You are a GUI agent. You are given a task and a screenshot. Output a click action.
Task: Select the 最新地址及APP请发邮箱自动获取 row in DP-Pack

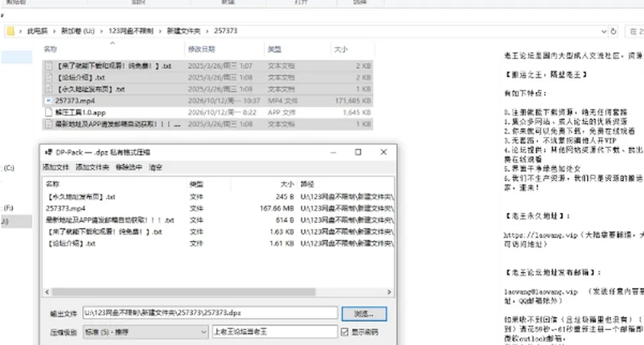pyautogui.click(x=218, y=220)
